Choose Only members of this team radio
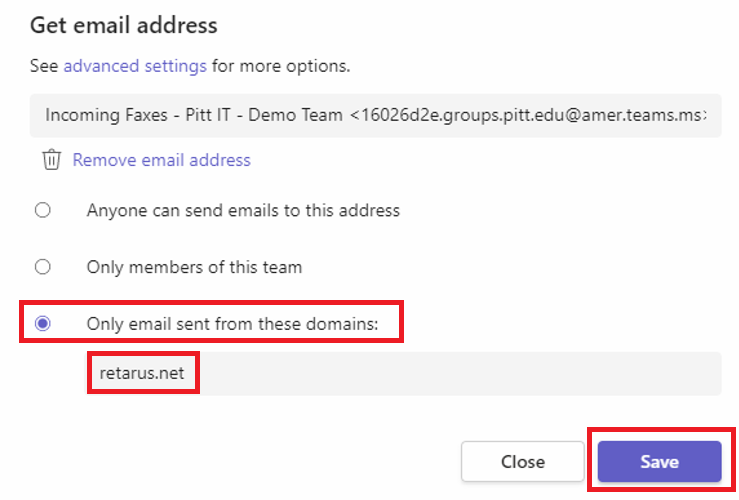The height and width of the screenshot is (500, 739). [x=43, y=267]
